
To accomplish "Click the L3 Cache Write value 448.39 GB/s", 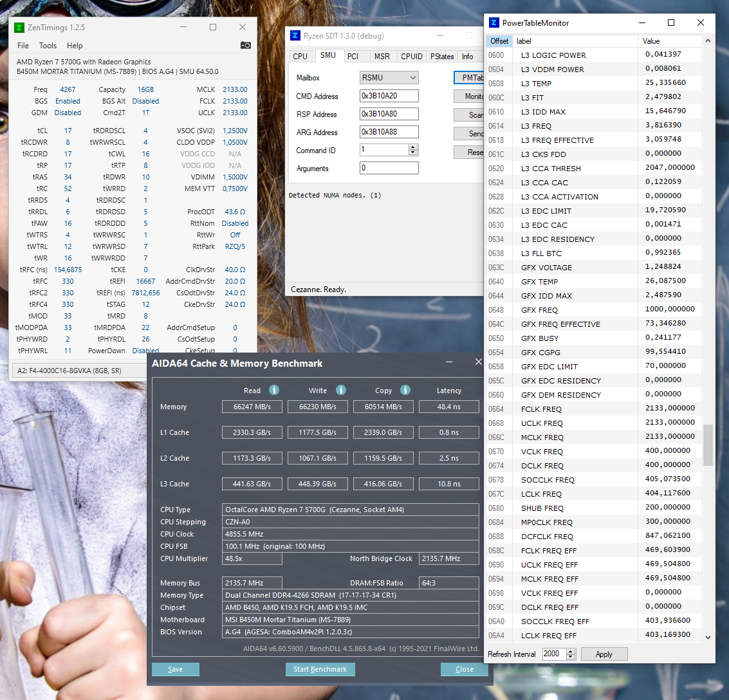I will pos(318,484).
